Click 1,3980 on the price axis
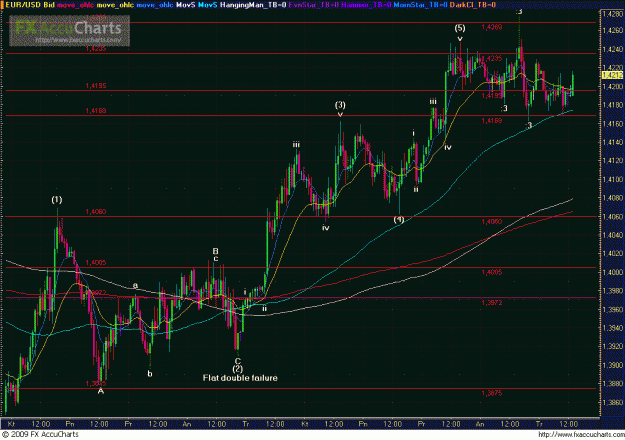The image size is (625, 440). (612, 291)
